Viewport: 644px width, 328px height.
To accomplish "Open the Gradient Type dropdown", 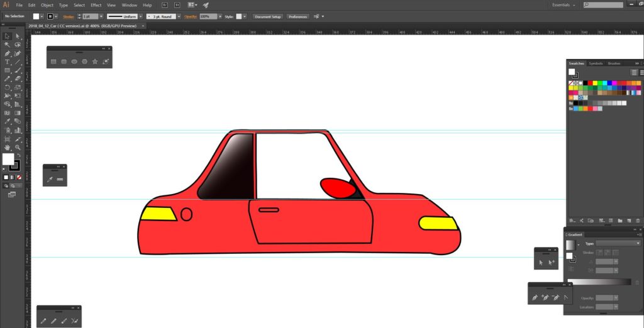I will click(618, 243).
